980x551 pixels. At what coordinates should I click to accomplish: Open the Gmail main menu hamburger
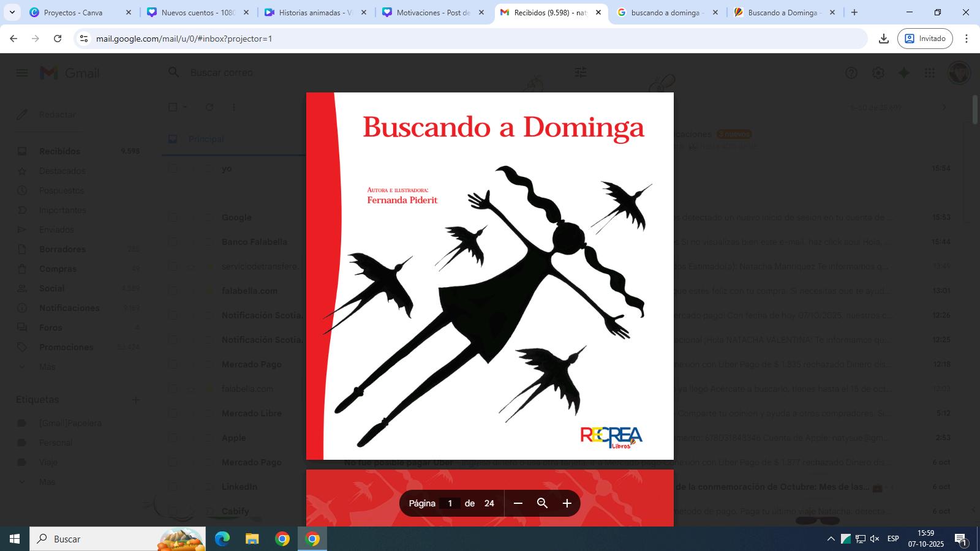tap(22, 73)
